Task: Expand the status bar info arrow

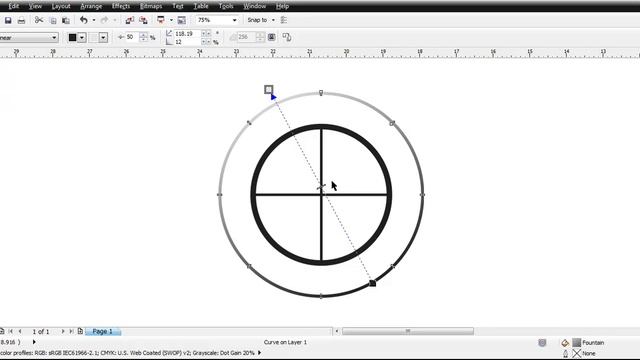Action: [x=34, y=342]
